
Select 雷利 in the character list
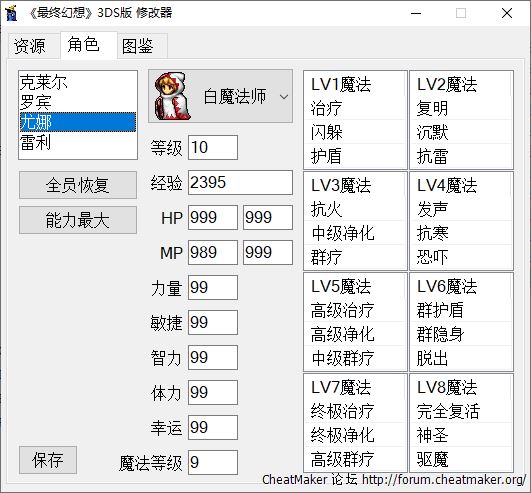point(78,142)
